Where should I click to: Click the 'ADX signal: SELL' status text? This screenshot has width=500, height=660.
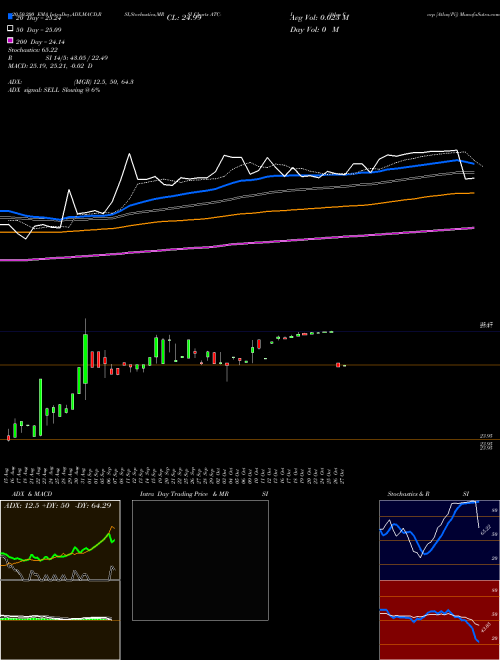pyautogui.click(x=35, y=90)
